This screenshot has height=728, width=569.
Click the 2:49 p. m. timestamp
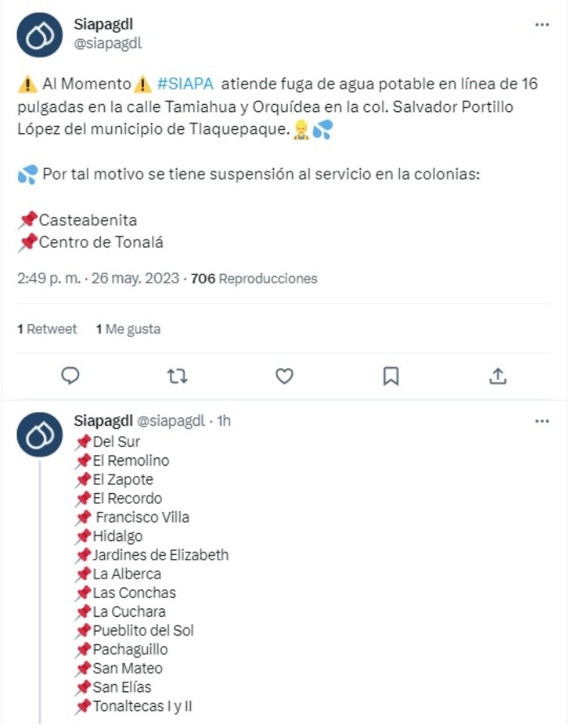point(49,279)
